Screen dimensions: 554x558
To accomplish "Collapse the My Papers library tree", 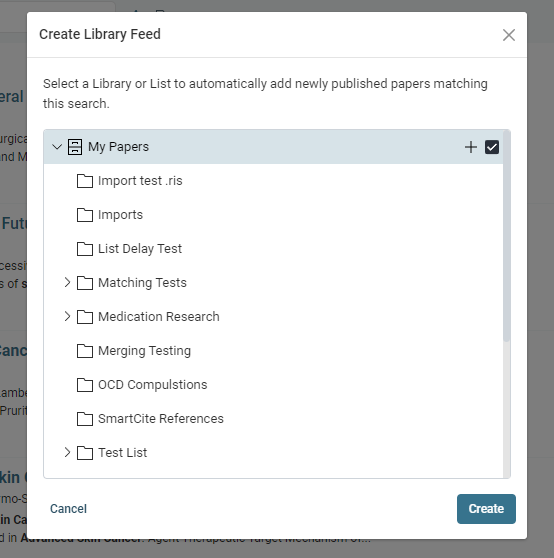I will click(57, 147).
